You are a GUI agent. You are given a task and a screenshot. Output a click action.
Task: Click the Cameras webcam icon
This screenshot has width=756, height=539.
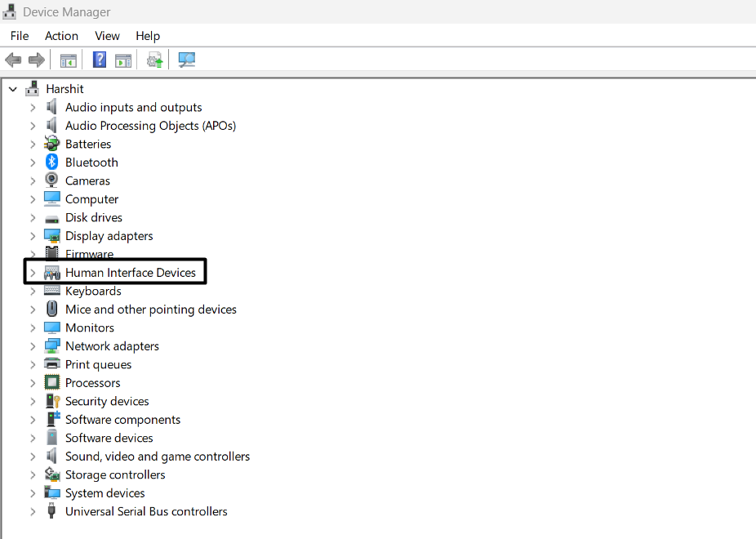pos(52,180)
